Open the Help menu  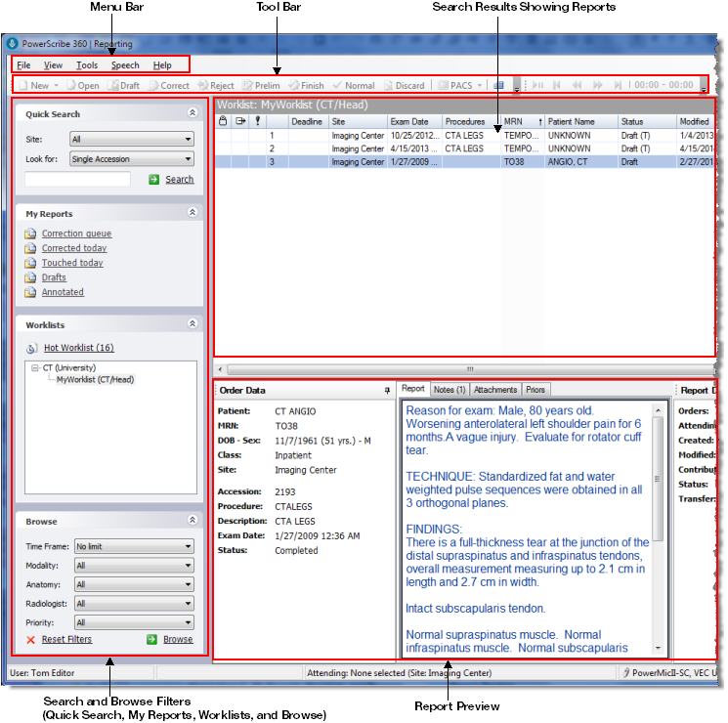click(x=162, y=65)
